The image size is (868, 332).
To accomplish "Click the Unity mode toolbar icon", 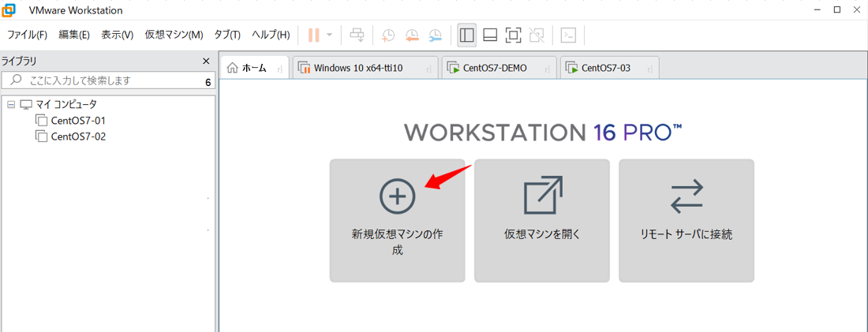I will (x=537, y=35).
